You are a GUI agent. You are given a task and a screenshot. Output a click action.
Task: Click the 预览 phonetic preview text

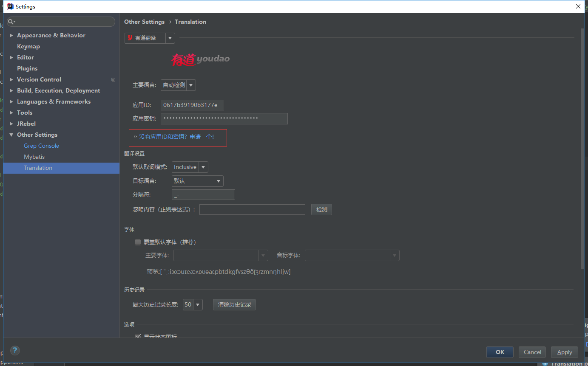219,272
